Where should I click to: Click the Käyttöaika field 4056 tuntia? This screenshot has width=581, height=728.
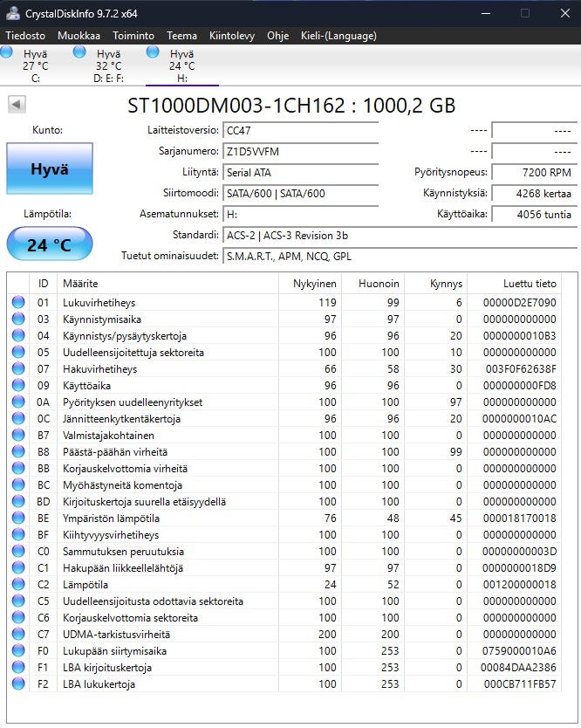click(x=534, y=214)
